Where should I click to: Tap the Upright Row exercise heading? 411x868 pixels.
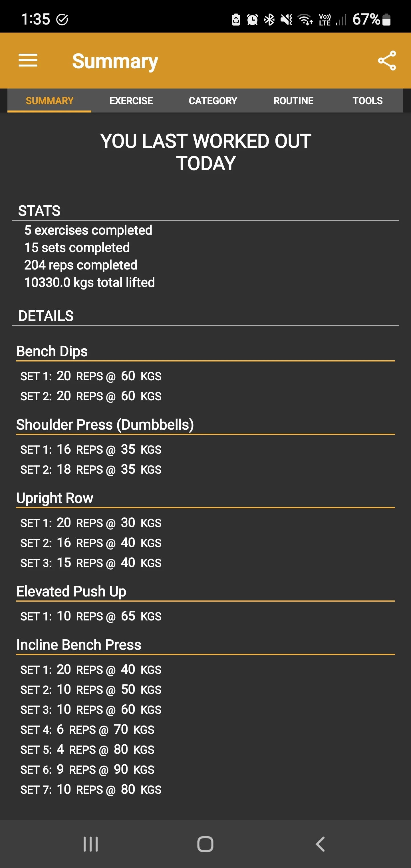(55, 498)
